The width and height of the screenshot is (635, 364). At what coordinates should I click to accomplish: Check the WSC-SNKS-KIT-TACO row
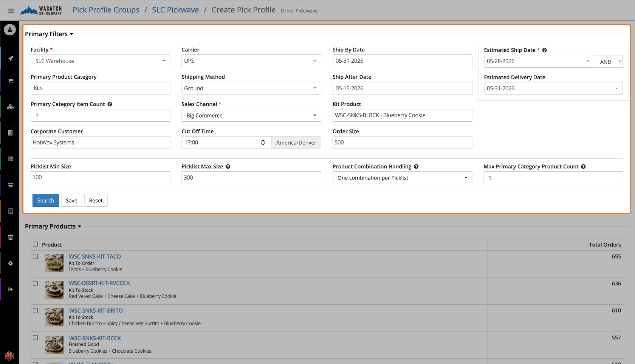point(36,256)
